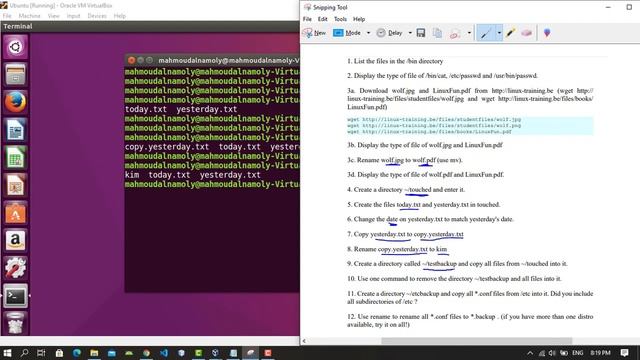Viewport: 640px width, 360px height.
Task: Click the Terminal icon in Ubuntu launcher
Action: [16, 296]
